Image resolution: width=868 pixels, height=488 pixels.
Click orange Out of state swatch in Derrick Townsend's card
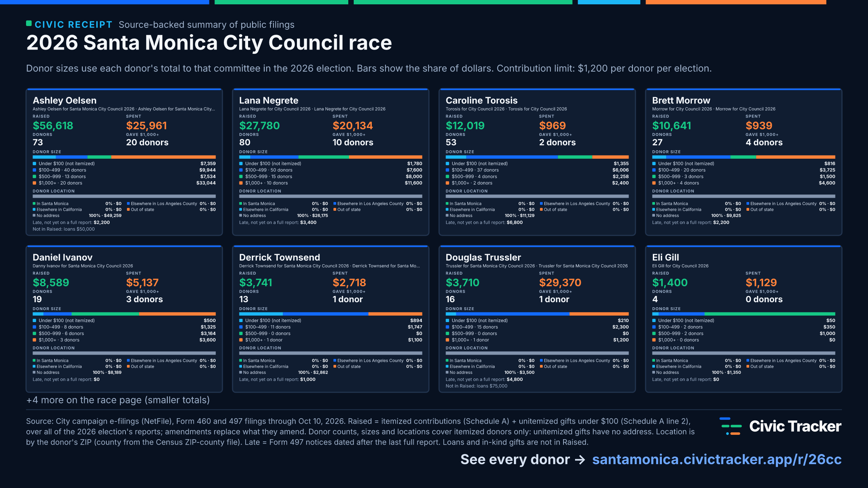pos(335,366)
